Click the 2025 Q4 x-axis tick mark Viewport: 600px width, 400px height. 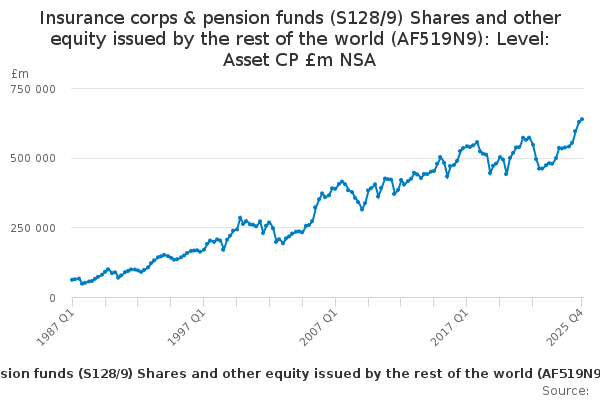tap(582, 301)
